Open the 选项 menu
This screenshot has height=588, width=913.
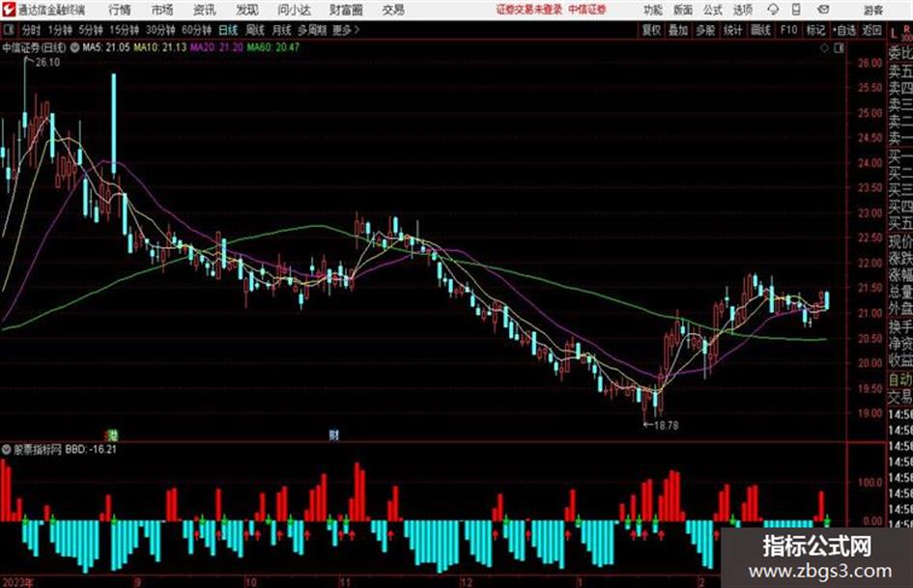point(743,10)
